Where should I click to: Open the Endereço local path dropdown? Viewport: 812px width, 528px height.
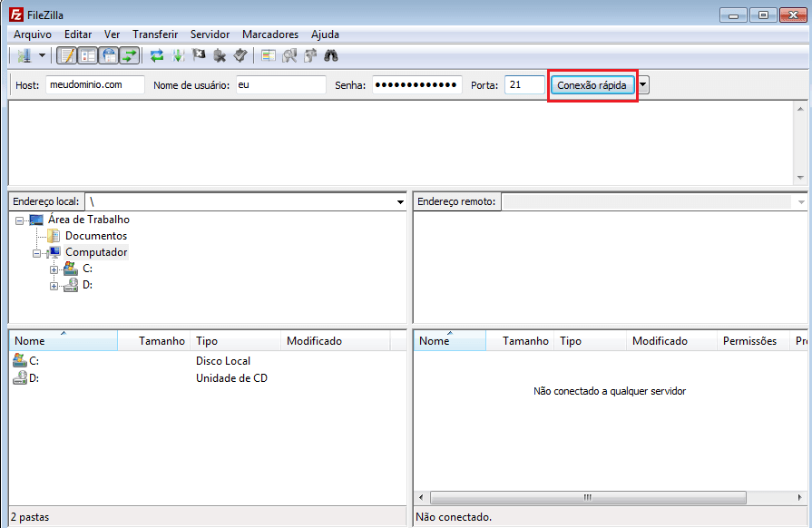tap(400, 201)
